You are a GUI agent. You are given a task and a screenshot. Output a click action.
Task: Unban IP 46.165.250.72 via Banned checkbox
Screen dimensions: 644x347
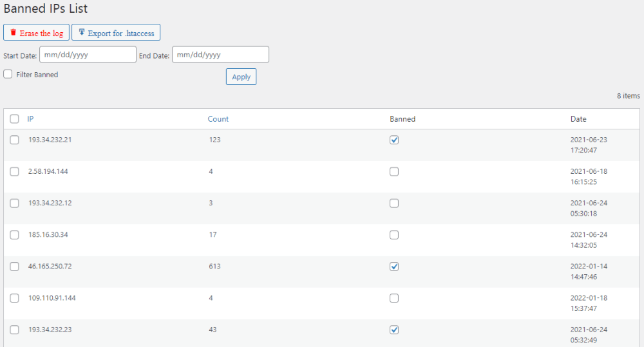(394, 267)
